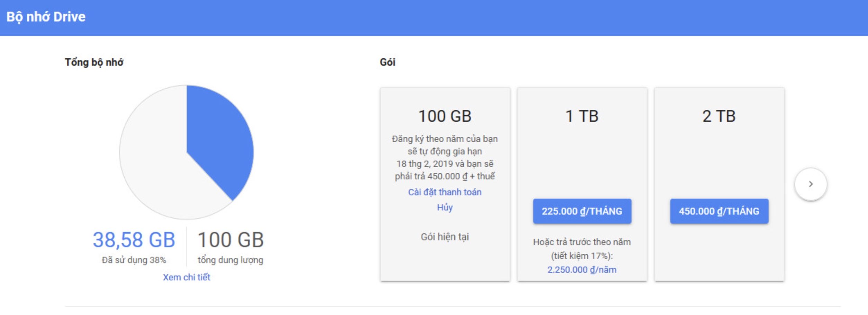Select the 2 TB plan card title
868x315 pixels.
(719, 116)
